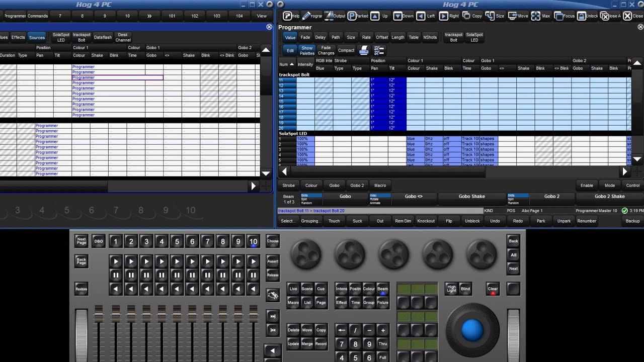Image resolution: width=644 pixels, height=362 pixels.
Task: Click the Rem Dim button
Action: 403,221
